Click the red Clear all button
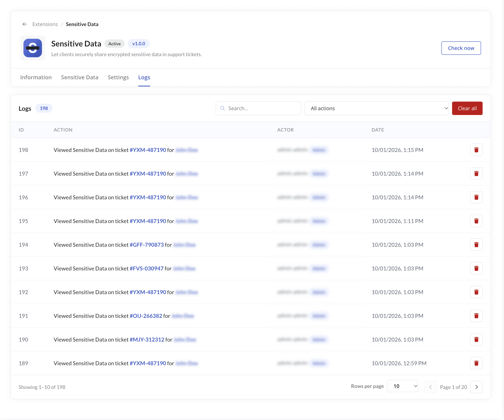 tap(467, 108)
